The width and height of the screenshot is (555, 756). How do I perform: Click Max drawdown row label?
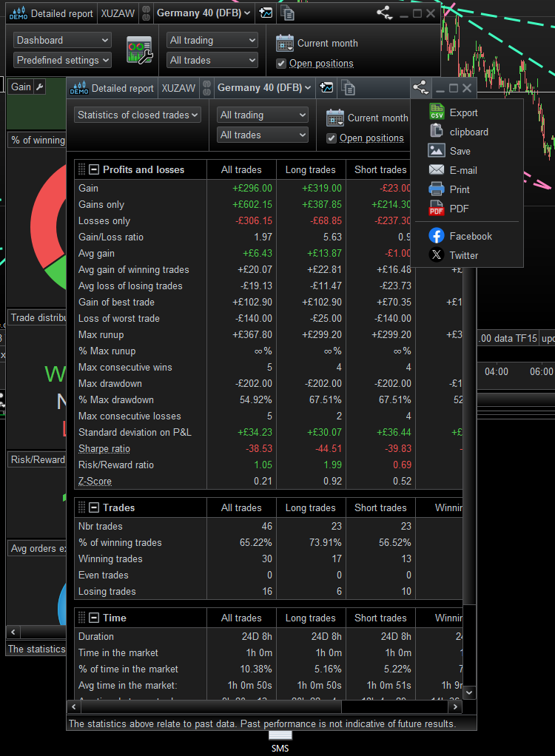tap(110, 384)
